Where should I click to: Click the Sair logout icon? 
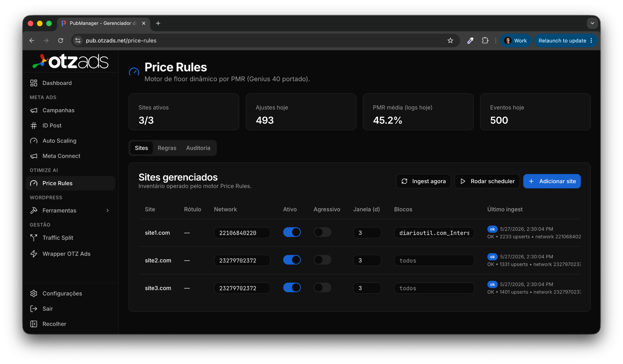click(34, 309)
